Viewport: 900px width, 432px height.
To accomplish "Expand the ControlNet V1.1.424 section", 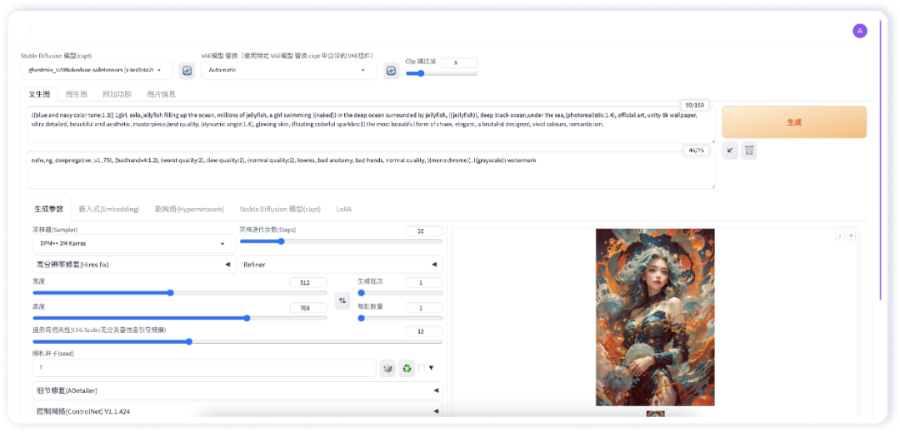I will (238, 411).
